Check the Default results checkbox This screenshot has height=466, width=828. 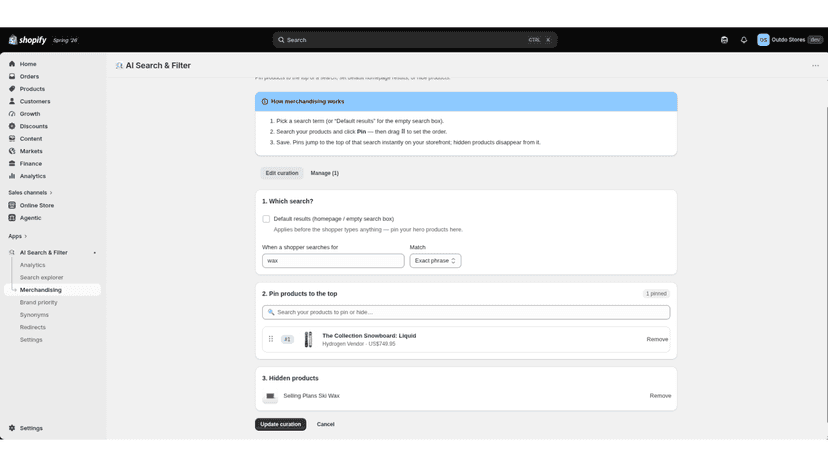(x=266, y=219)
